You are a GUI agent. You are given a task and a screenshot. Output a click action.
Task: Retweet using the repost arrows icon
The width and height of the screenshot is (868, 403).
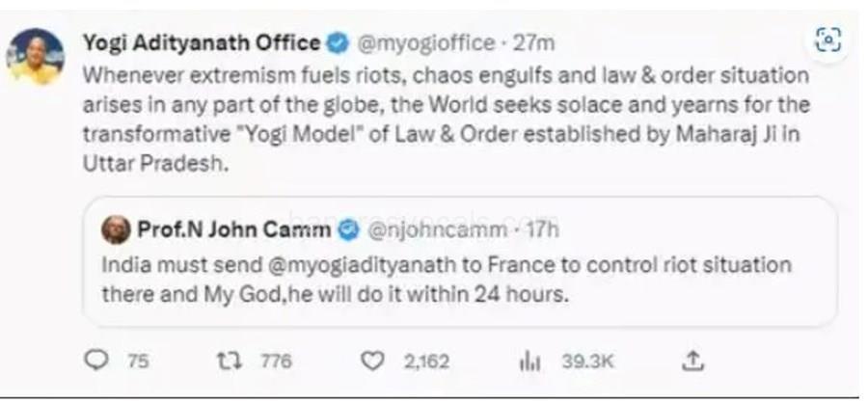click(227, 362)
